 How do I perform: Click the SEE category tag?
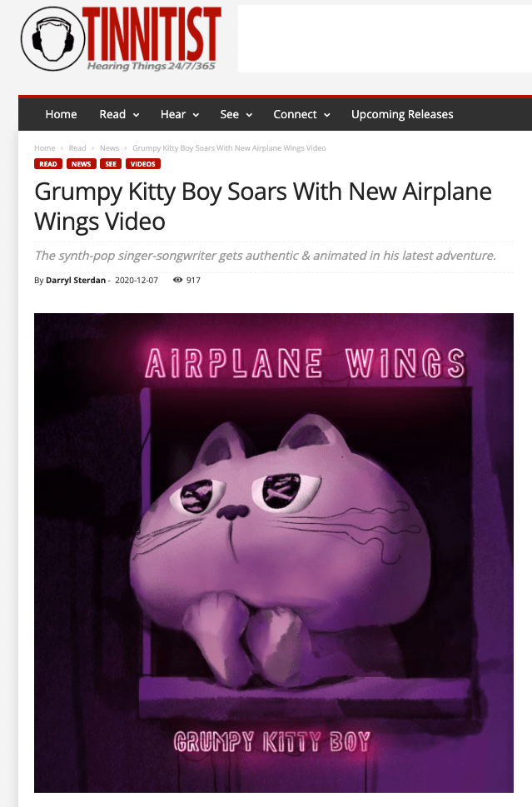[x=111, y=164]
